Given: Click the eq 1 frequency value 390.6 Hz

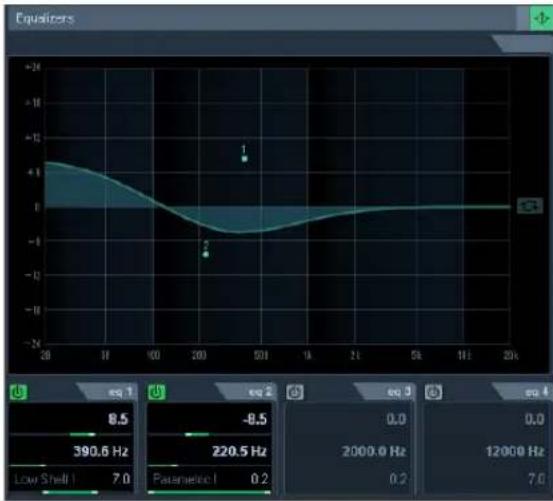Looking at the screenshot, I should [x=101, y=451].
